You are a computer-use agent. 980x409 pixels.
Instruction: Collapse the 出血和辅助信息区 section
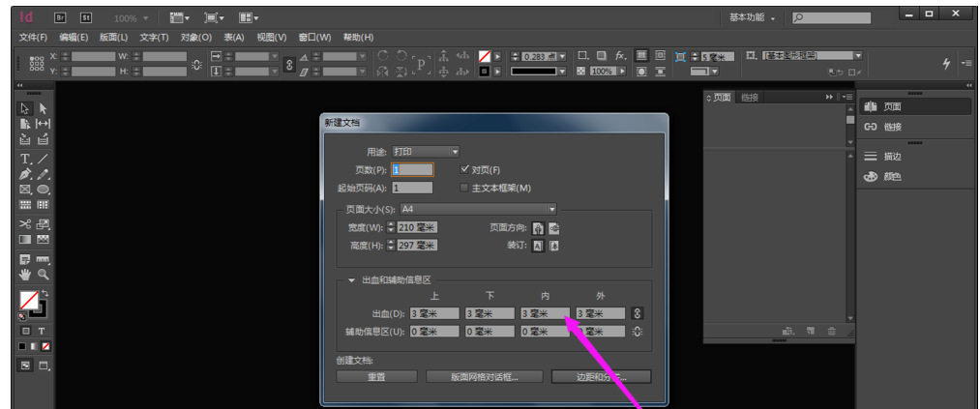click(351, 280)
